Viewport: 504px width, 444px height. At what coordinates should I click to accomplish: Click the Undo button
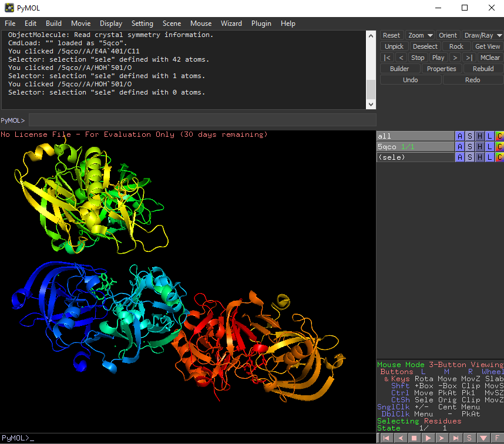click(411, 80)
